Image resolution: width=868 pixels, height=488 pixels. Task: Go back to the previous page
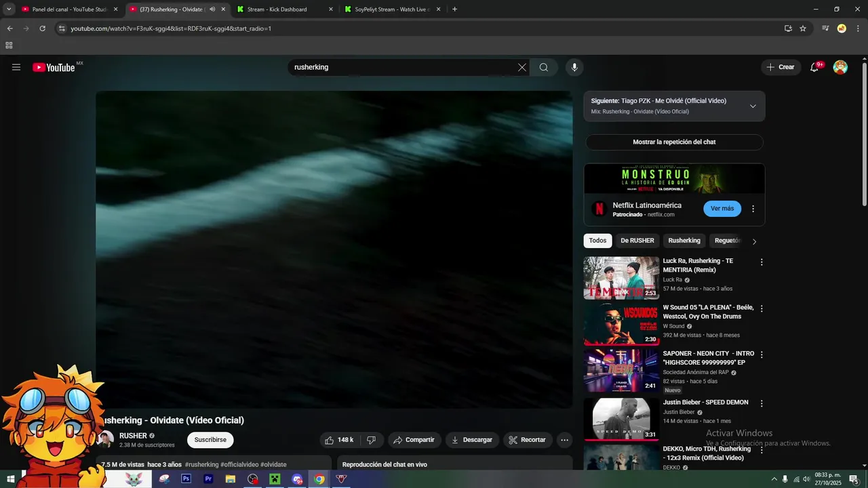point(9,28)
